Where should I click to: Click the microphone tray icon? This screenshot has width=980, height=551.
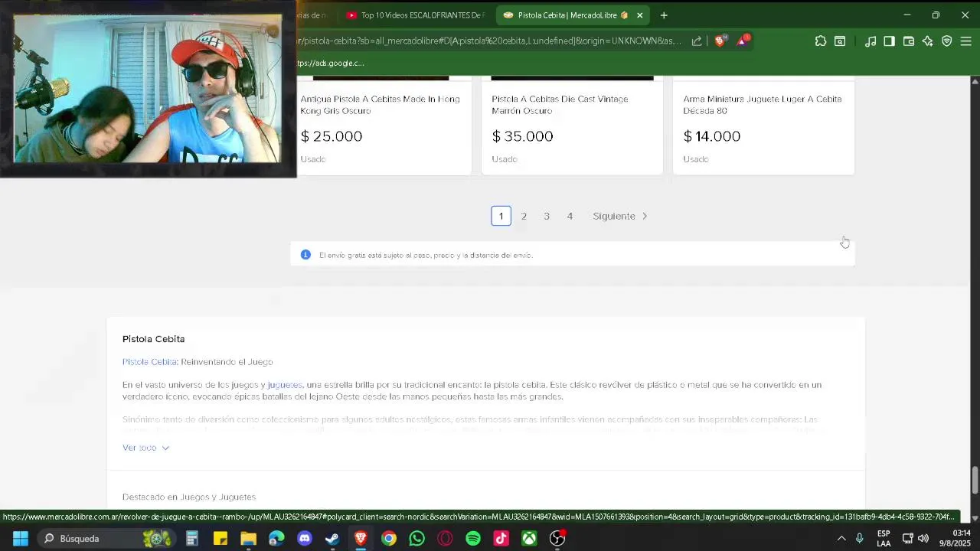860,539
